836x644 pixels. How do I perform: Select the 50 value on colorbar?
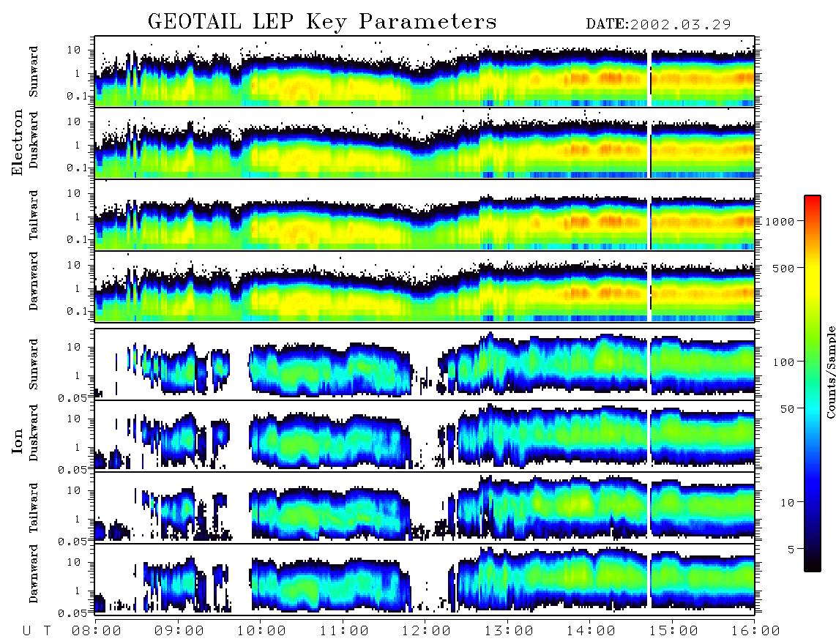click(x=787, y=409)
